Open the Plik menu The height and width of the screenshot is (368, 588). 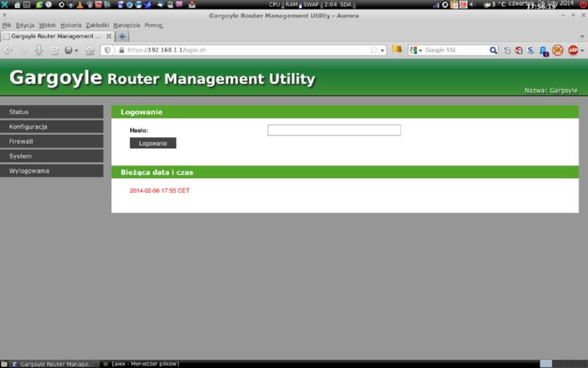7,25
